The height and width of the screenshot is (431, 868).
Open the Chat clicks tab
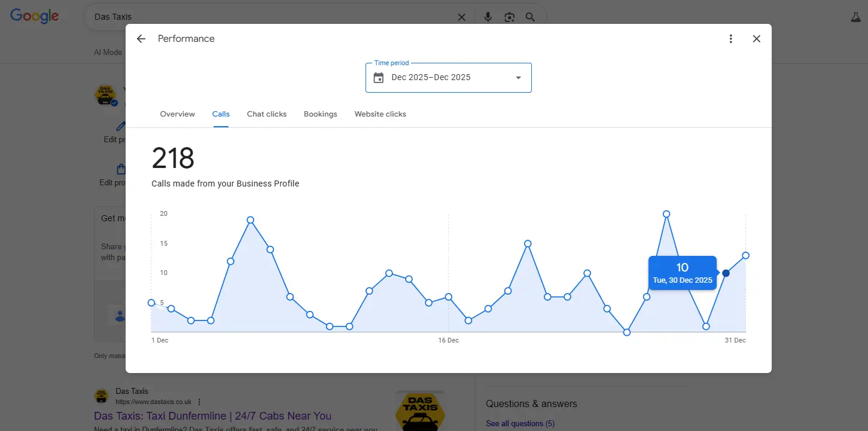coord(267,114)
